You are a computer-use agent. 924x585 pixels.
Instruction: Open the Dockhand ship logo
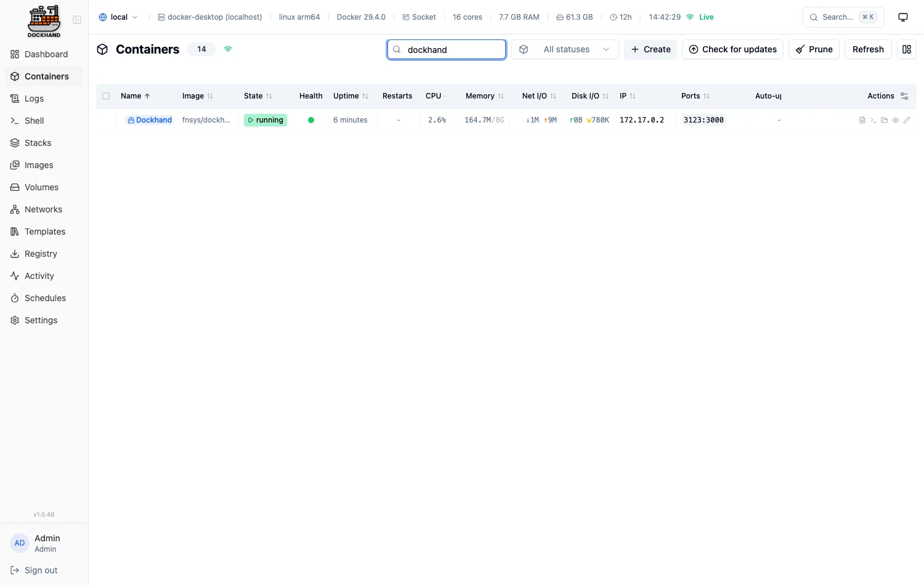pyautogui.click(x=44, y=21)
